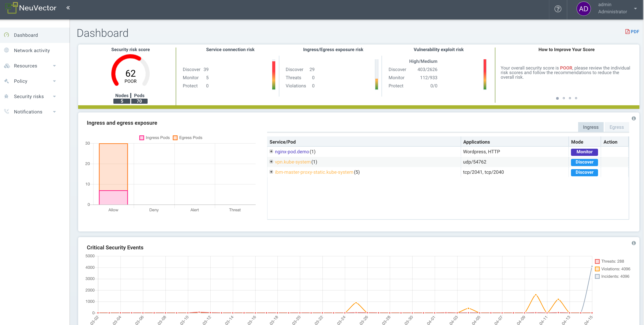The image size is (644, 325).
Task: Select the second carousel dot under score advice
Action: click(x=564, y=98)
